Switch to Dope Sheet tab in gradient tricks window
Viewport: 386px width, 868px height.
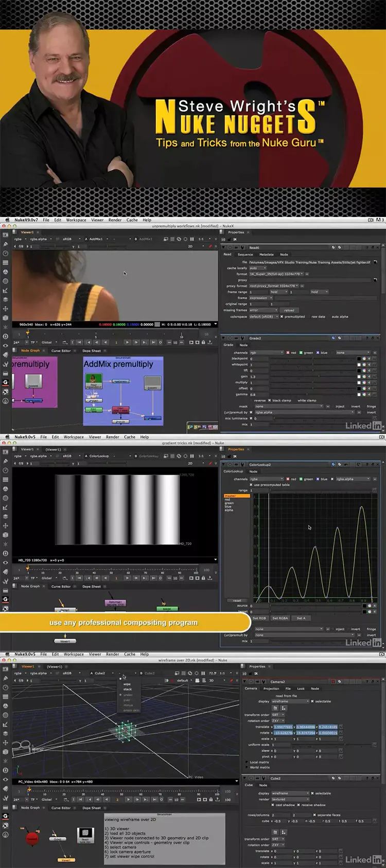(92, 586)
